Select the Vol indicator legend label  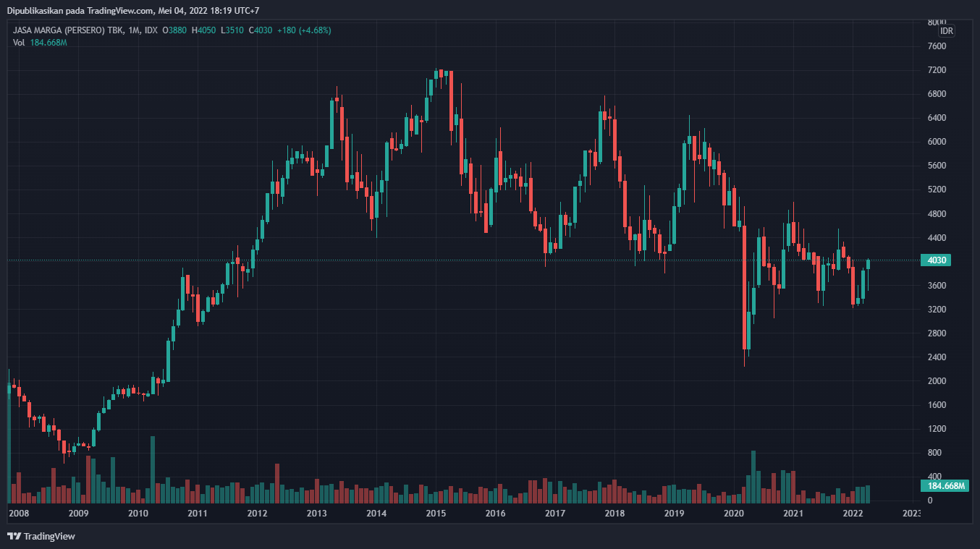click(19, 43)
